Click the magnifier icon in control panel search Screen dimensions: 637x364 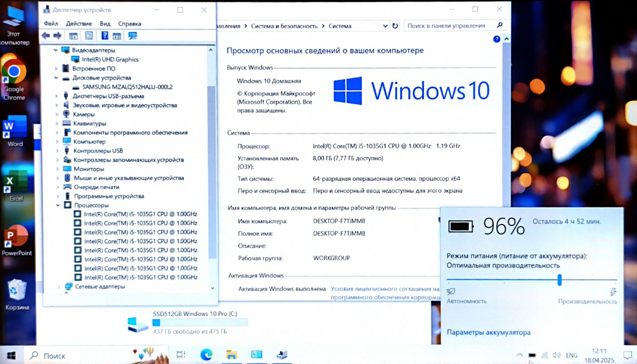tap(500, 25)
